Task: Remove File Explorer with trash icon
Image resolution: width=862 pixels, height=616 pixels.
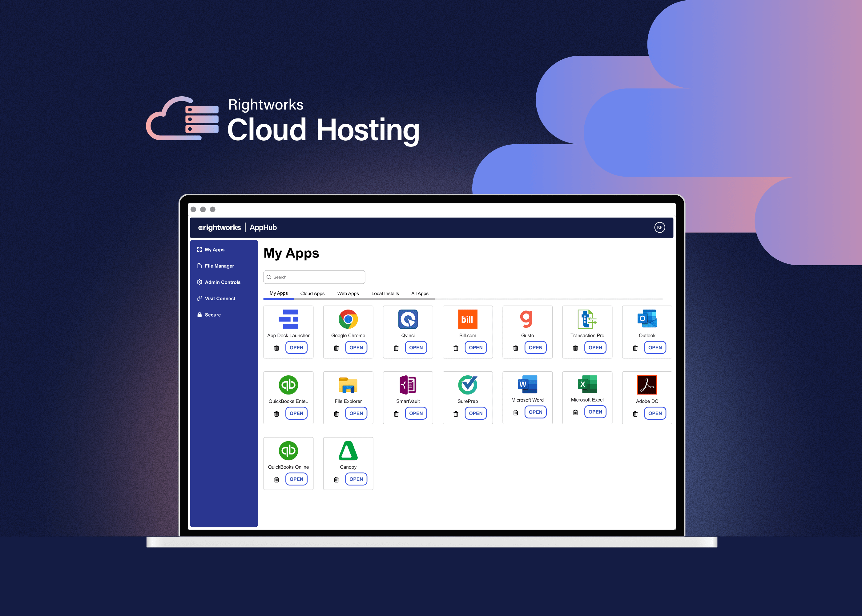Action: click(336, 414)
